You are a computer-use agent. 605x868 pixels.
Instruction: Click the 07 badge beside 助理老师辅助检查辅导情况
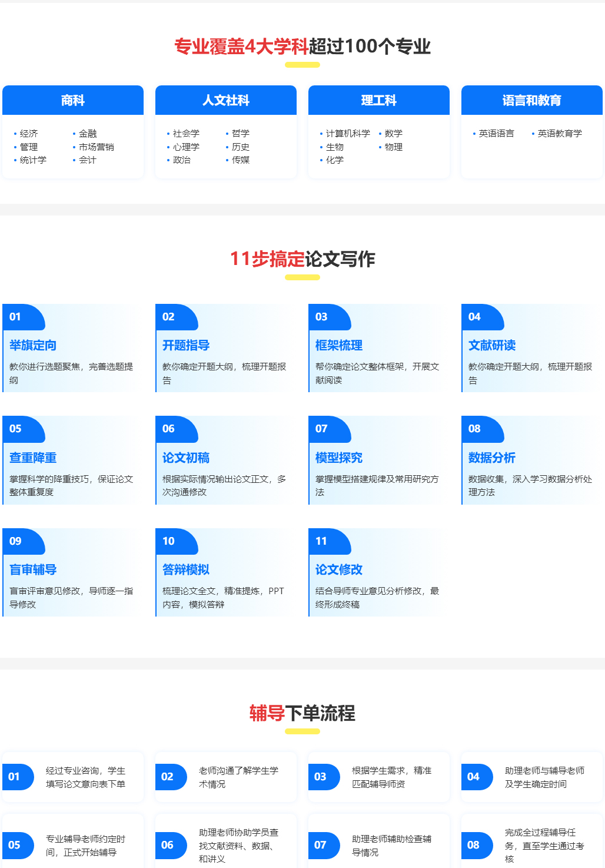[x=323, y=845]
